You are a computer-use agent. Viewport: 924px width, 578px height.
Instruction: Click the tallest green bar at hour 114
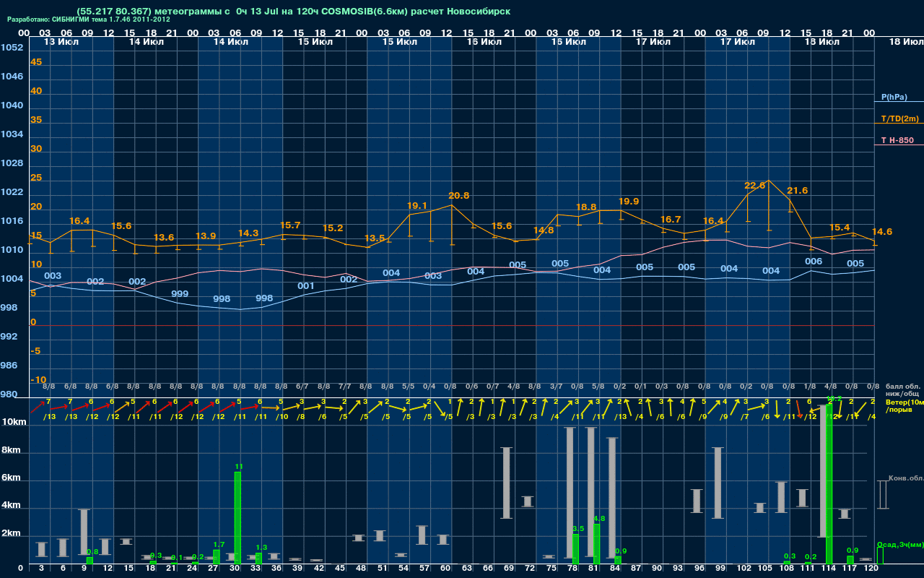(x=829, y=483)
